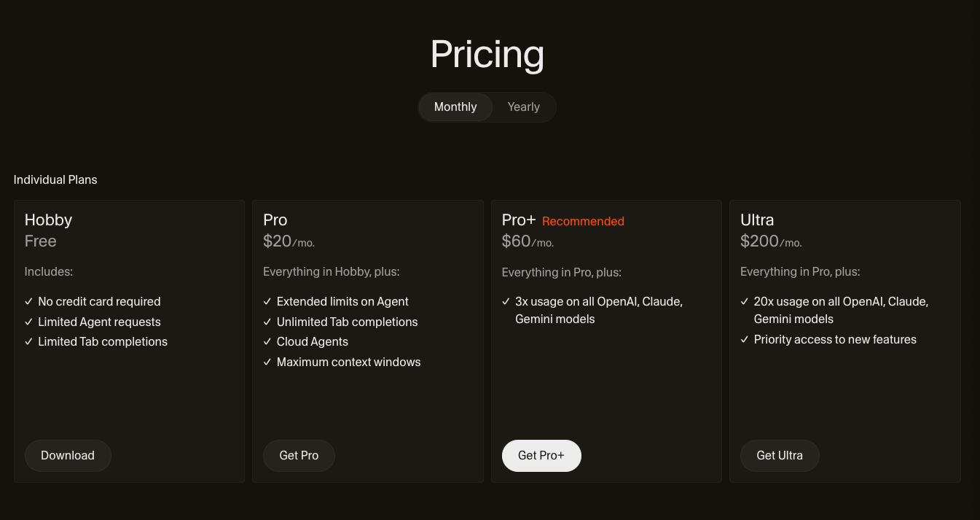Image resolution: width=980 pixels, height=520 pixels.
Task: Click the orange Recommended label
Action: pos(583,221)
